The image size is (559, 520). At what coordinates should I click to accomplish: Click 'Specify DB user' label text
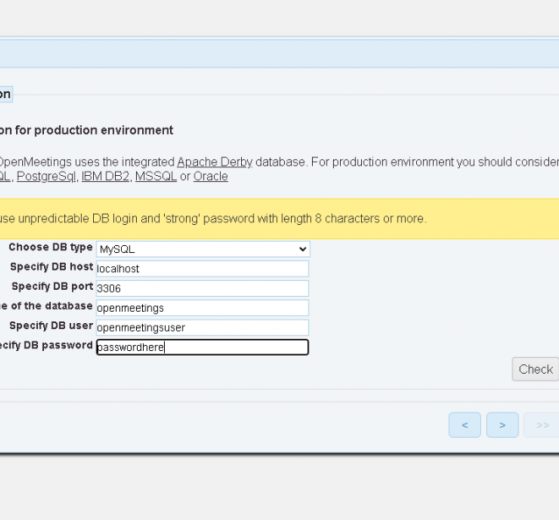(51, 325)
